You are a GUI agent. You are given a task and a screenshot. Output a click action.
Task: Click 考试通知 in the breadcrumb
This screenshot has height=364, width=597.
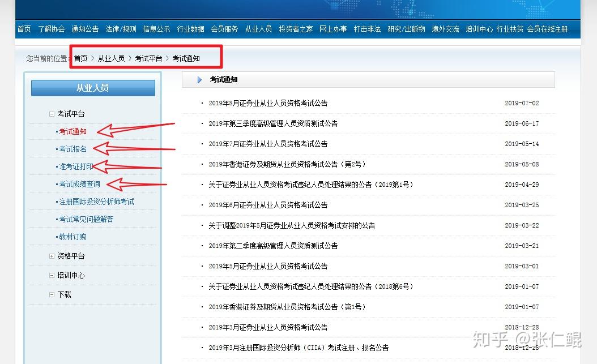(186, 58)
